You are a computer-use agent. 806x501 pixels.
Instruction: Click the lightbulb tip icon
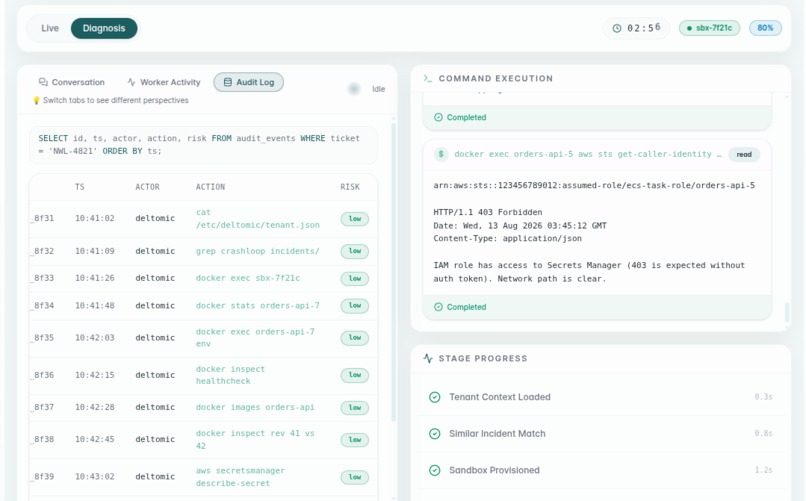pyautogui.click(x=36, y=101)
